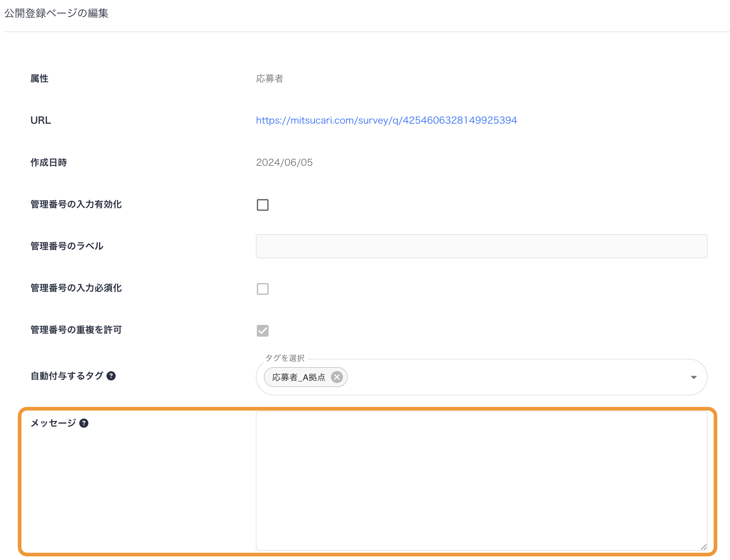Focus the 管理番号のラベル text input
This screenshot has width=730, height=560.
[481, 246]
